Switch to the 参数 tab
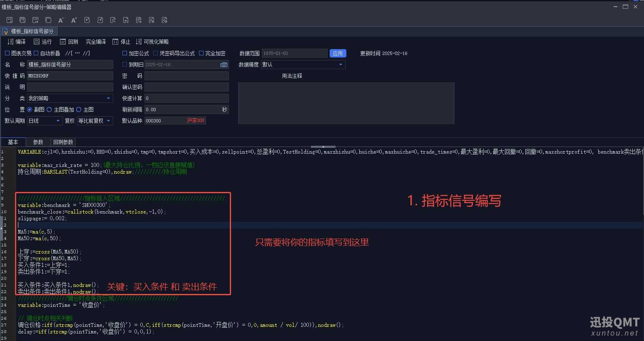Image resolution: width=644 pixels, height=341 pixels. click(x=38, y=142)
